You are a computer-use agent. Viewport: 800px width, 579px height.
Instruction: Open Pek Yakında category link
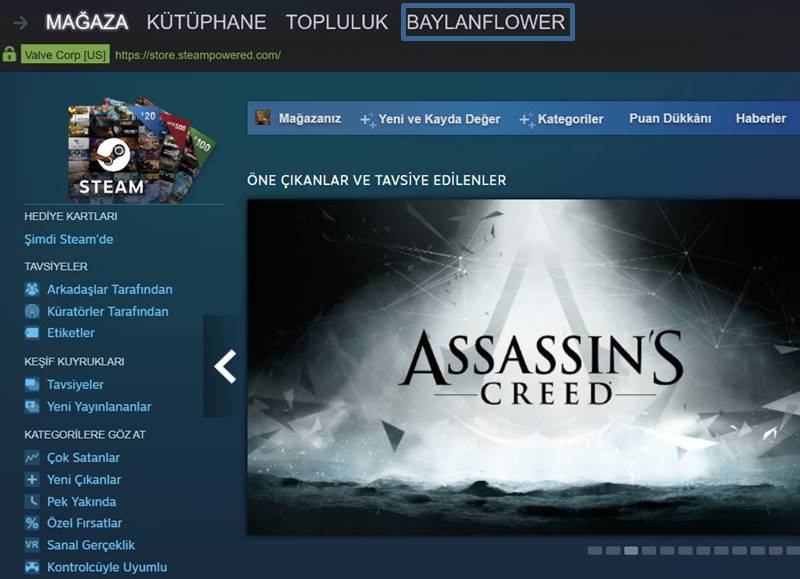pos(82,501)
